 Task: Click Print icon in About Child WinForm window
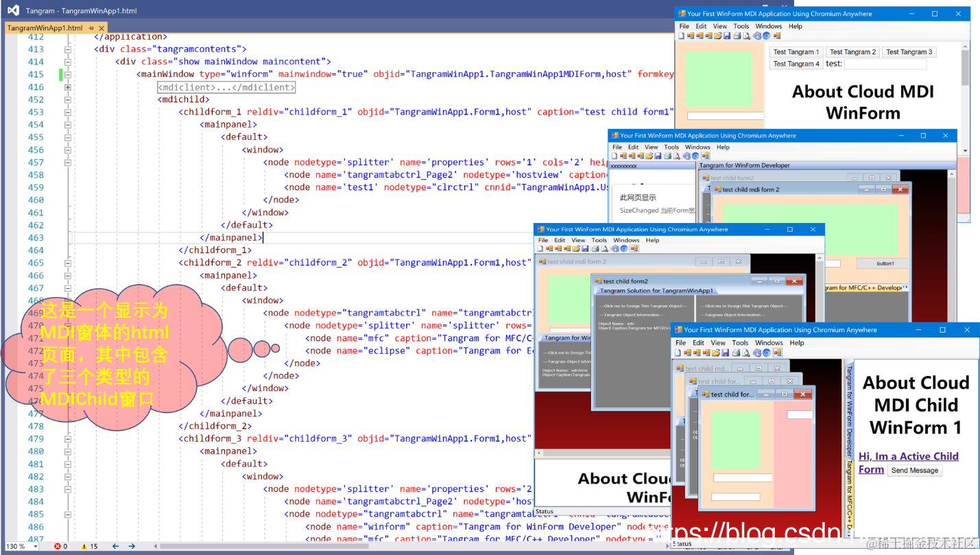point(736,353)
